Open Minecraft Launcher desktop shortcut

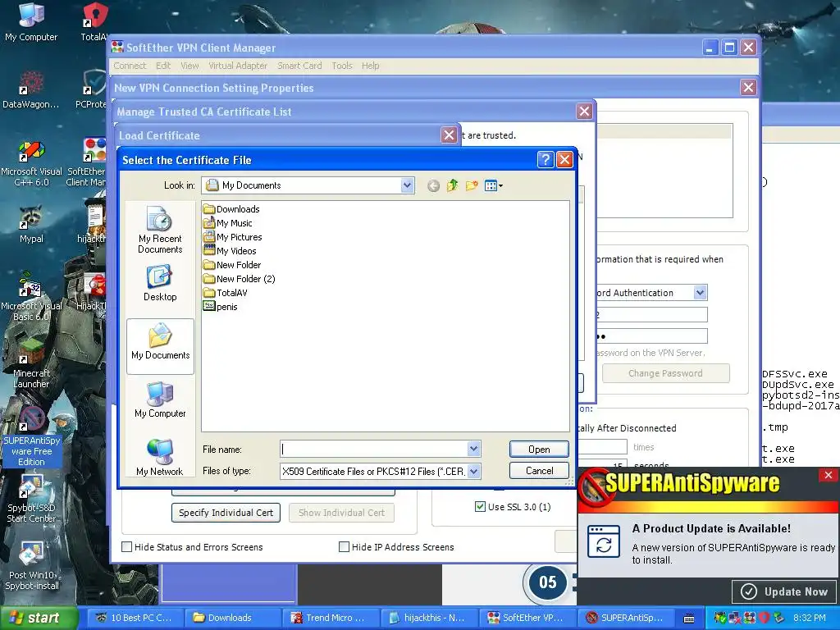click(31, 364)
